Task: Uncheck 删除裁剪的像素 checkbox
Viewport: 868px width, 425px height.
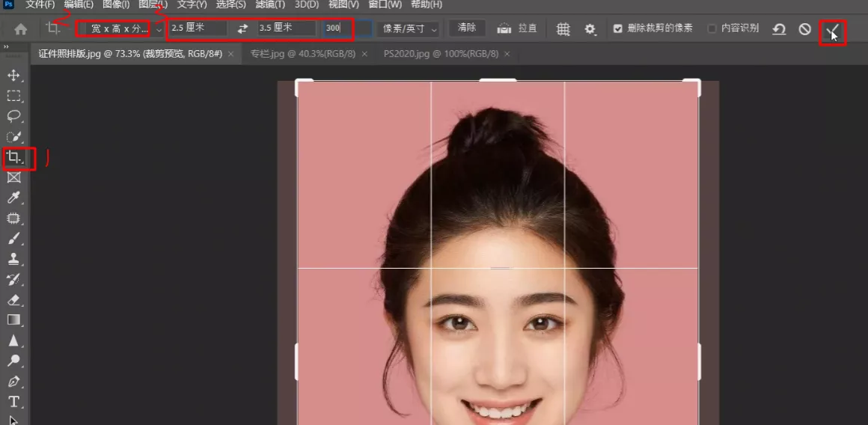Action: pyautogui.click(x=617, y=28)
